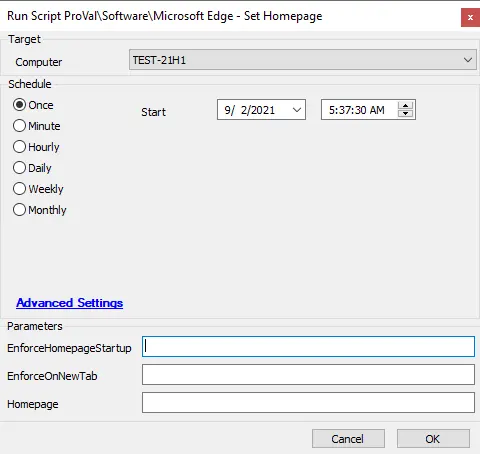Select the Once schedule radio button
480x454 pixels.
[x=19, y=105]
